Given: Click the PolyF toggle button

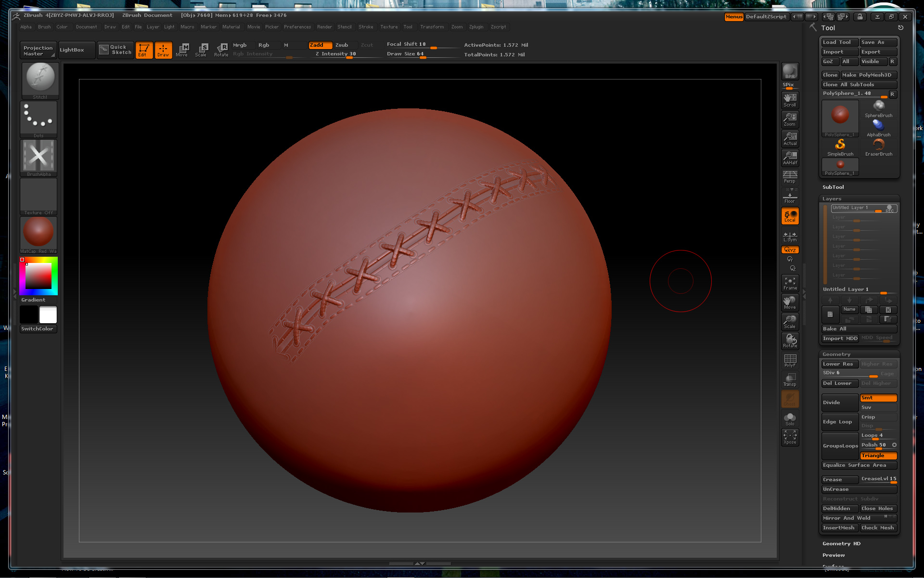Looking at the screenshot, I should pyautogui.click(x=790, y=362).
